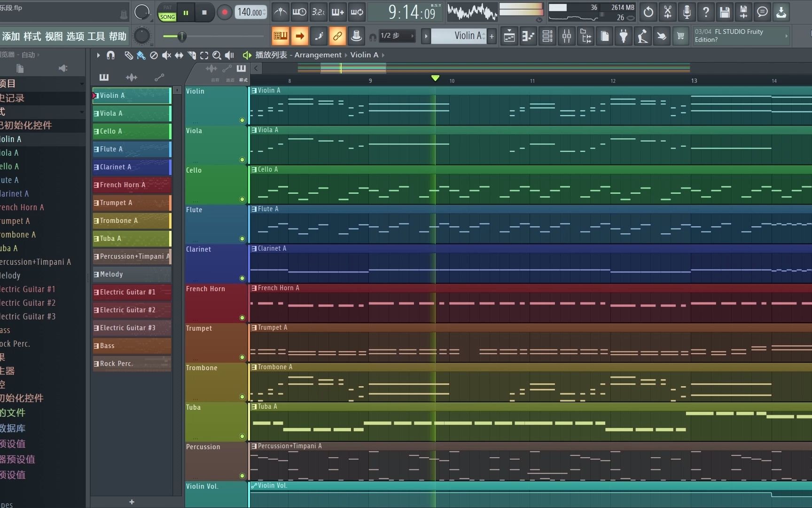
Task: Toggle the orange link group button
Action: point(337,36)
